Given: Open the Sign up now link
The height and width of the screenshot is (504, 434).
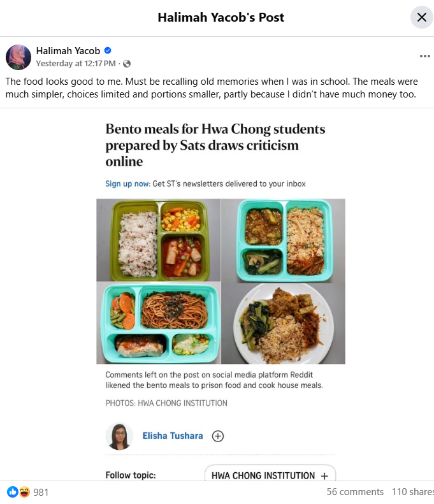Looking at the screenshot, I should coord(127,184).
